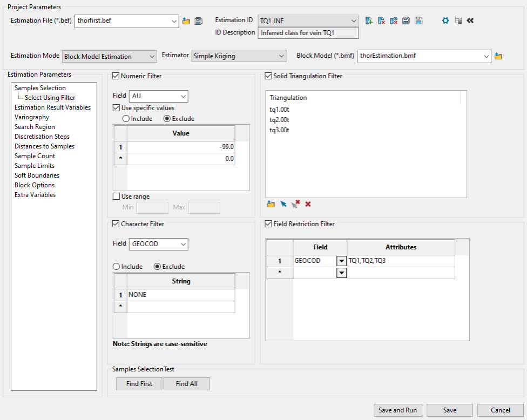Click the settings gear icon
This screenshot has height=420, width=527.
(x=445, y=21)
